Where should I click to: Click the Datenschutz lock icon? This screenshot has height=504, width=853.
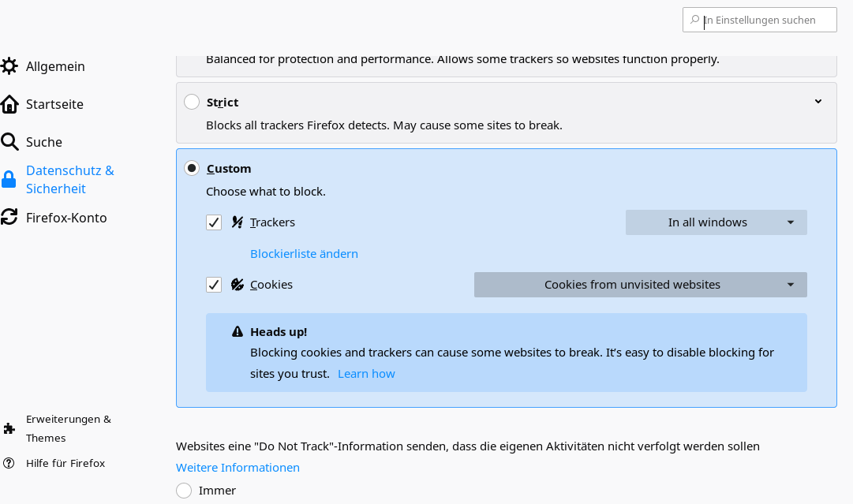[9, 180]
